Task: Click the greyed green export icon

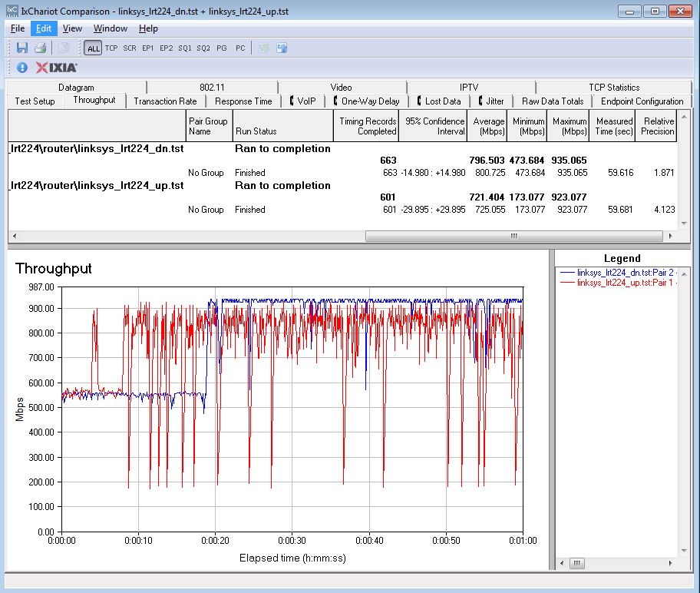Action: tap(263, 48)
